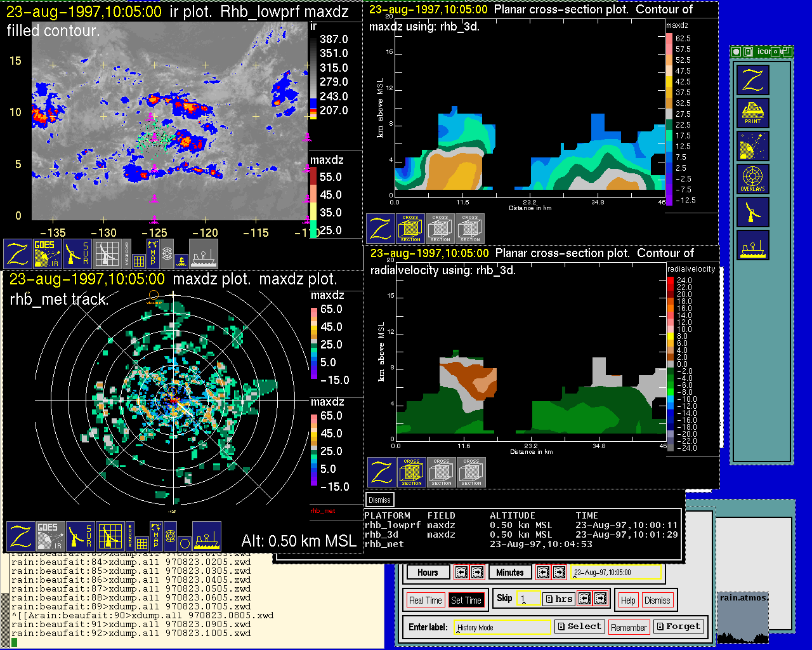
Task: Click the first CROSS SECTION icon in the maxdz contour window
Action: tap(410, 229)
